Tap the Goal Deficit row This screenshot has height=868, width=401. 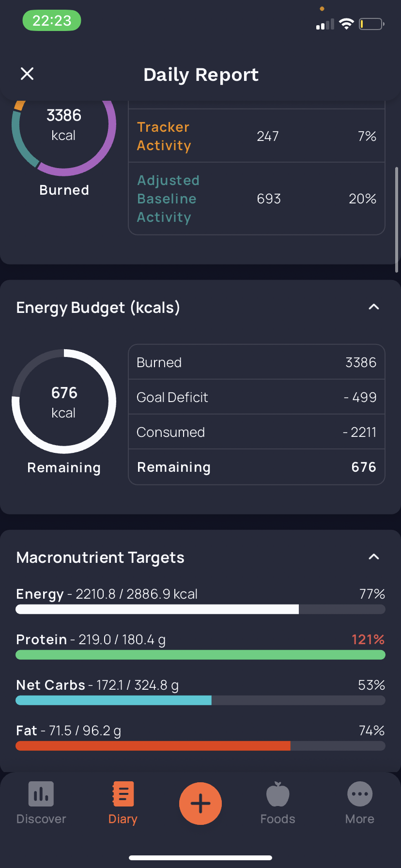tap(257, 397)
